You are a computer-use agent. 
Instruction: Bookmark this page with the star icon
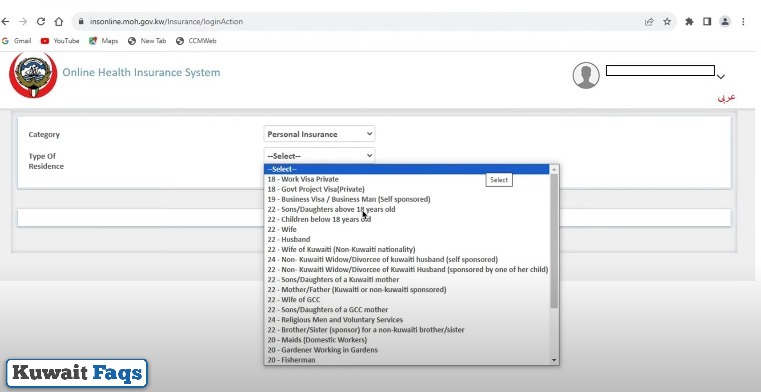[x=667, y=21]
